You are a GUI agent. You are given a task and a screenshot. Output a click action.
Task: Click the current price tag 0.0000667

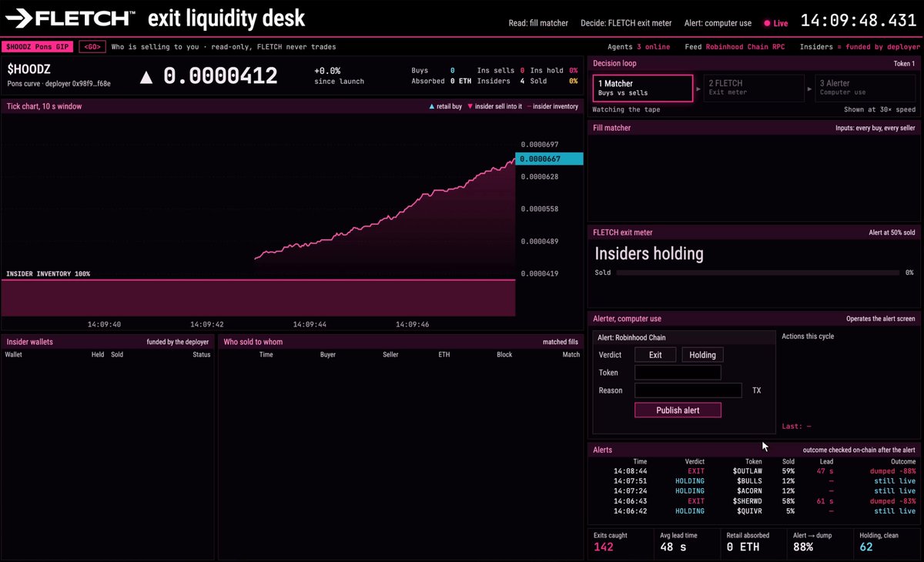549,159
